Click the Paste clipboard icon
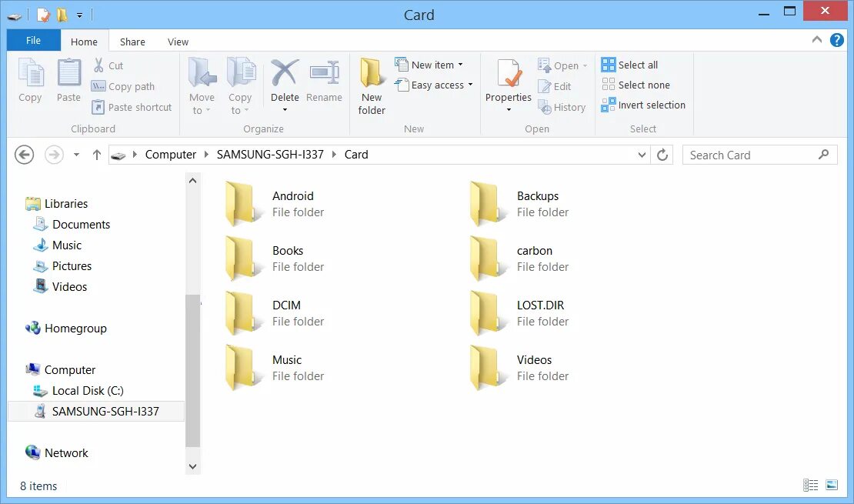The height and width of the screenshot is (504, 854). pyautogui.click(x=69, y=73)
